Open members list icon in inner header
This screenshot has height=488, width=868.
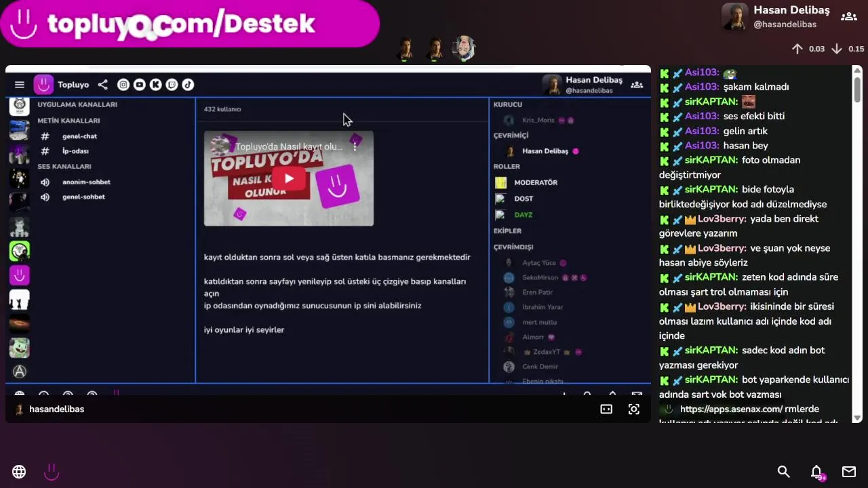pyautogui.click(x=637, y=85)
